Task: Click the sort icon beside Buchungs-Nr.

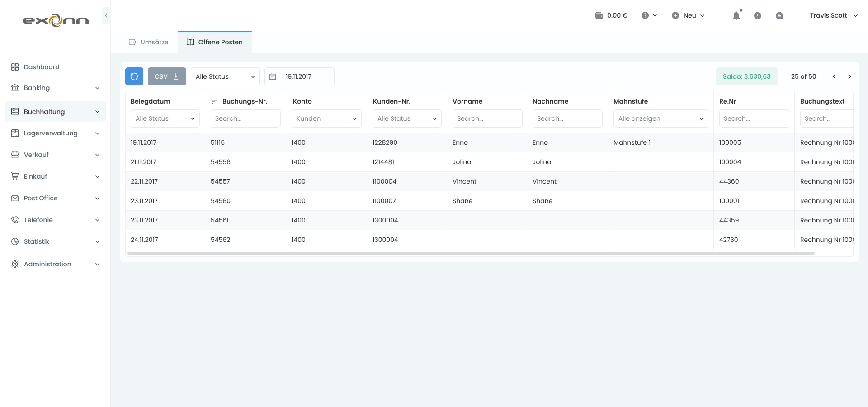Action: click(x=214, y=101)
